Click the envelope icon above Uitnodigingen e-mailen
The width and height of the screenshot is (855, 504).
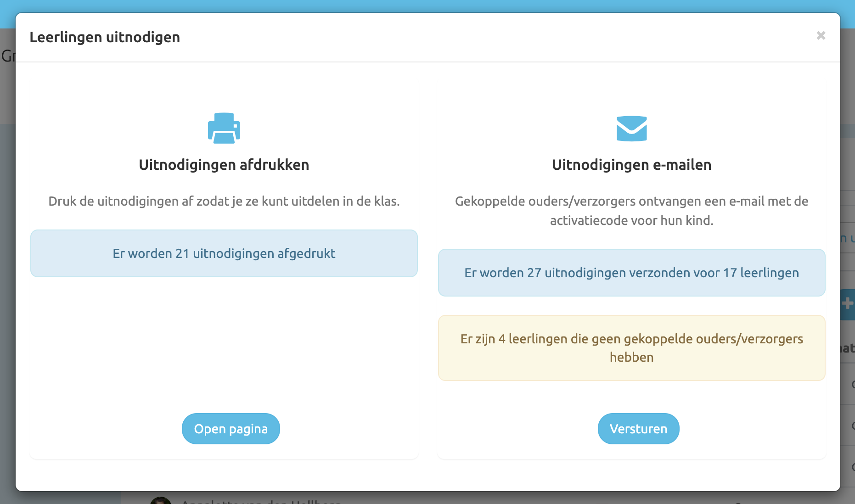[x=632, y=129]
